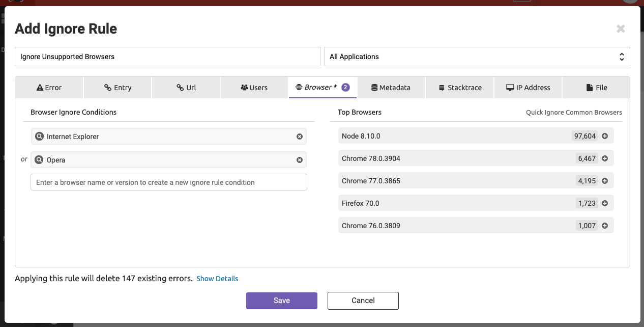The height and width of the screenshot is (327, 644).
Task: Click Quick Ignore Common Browsers
Action: 574,112
